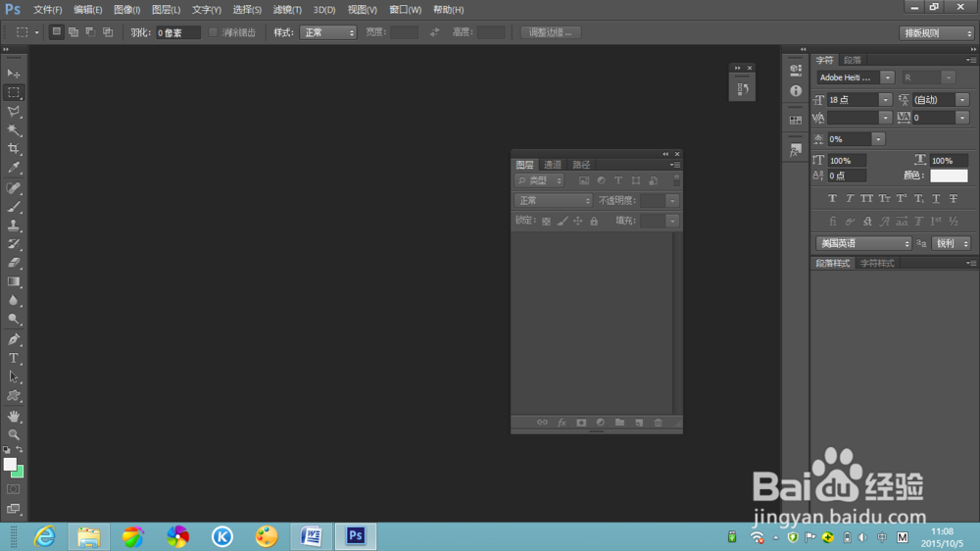Screen dimensions: 980x551
Task: Open the anti-aliasing 锐利 dropdown
Action: point(952,243)
